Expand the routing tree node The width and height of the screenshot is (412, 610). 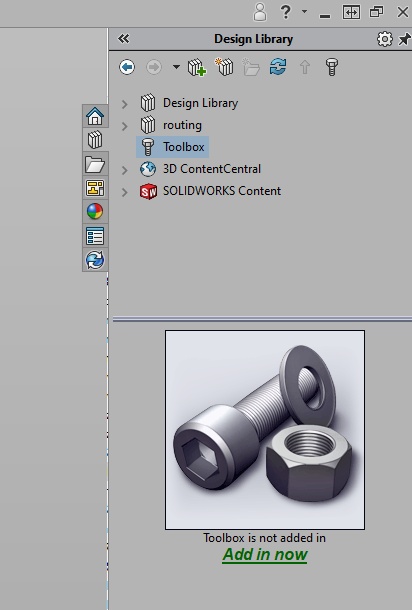(x=124, y=126)
